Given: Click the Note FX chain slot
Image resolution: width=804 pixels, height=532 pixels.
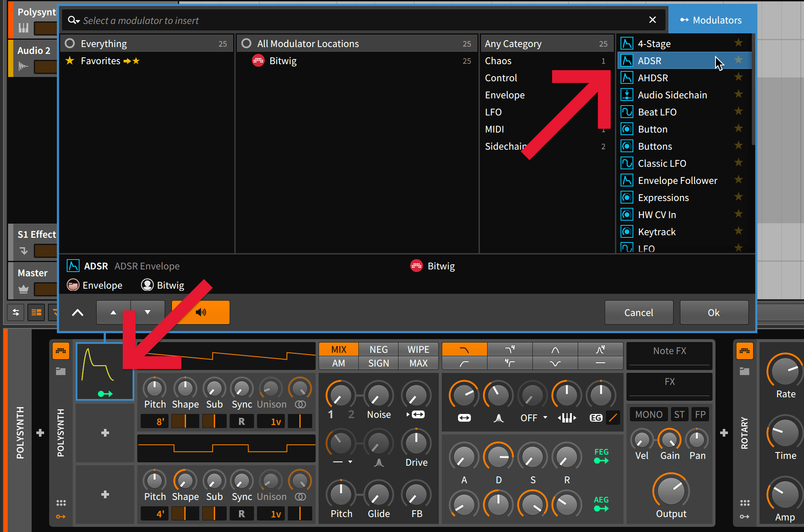Looking at the screenshot, I should coord(669,355).
